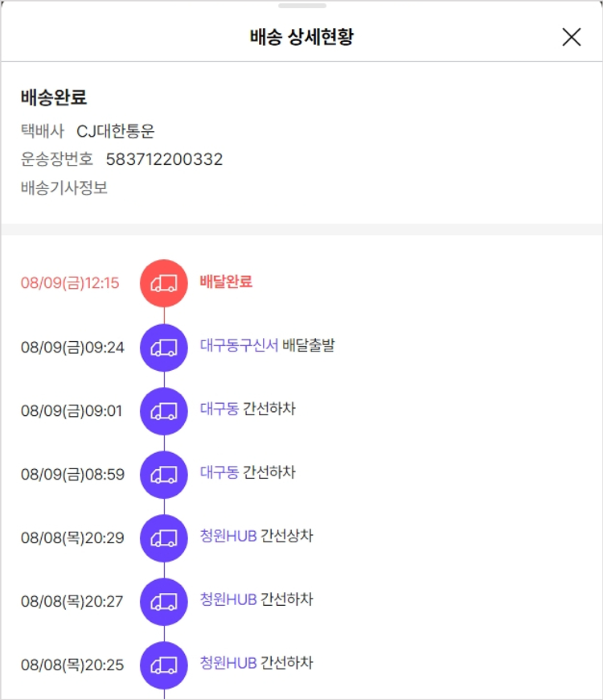Open 대구동 link at 08:59 entry
This screenshot has height=700, width=603.
tap(219, 472)
